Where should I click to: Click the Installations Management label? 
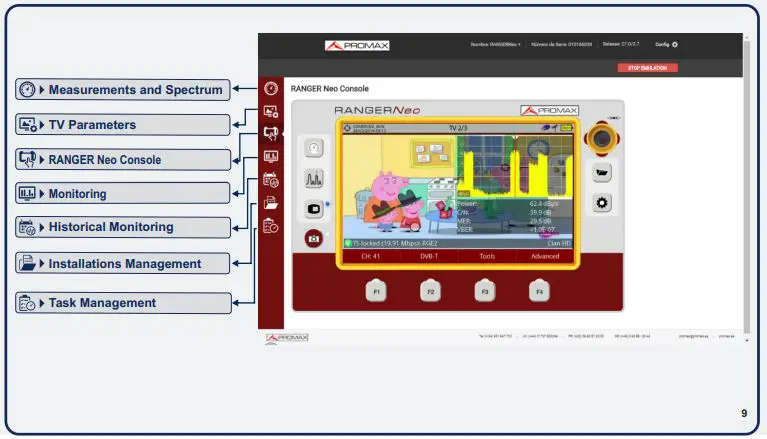(x=125, y=264)
